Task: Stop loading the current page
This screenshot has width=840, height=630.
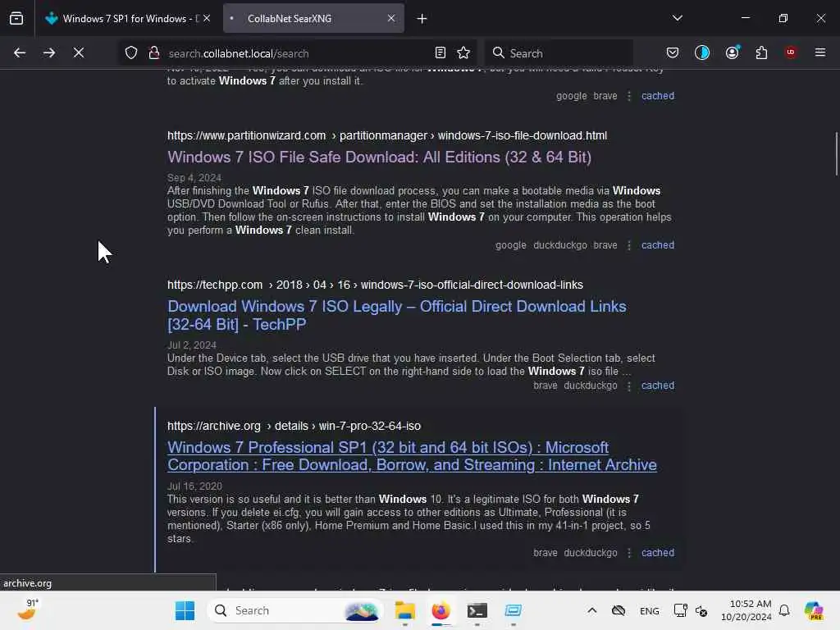Action: tap(78, 52)
